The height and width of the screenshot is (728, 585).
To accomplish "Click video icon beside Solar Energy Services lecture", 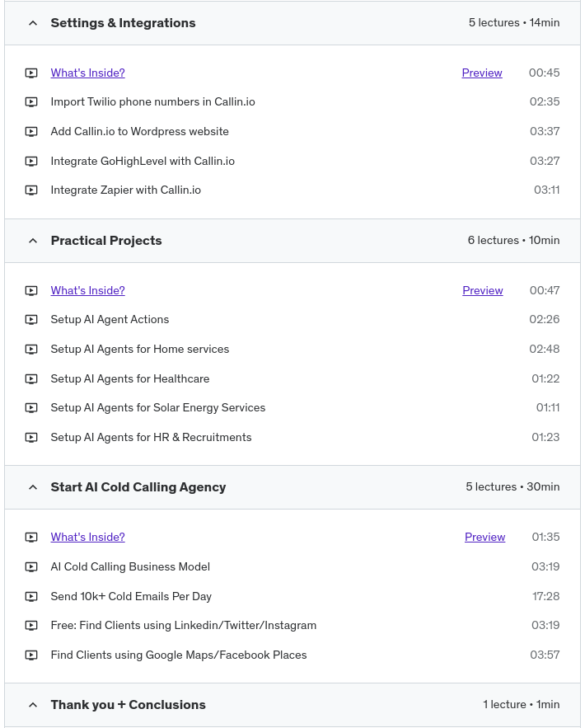I will click(x=31, y=408).
